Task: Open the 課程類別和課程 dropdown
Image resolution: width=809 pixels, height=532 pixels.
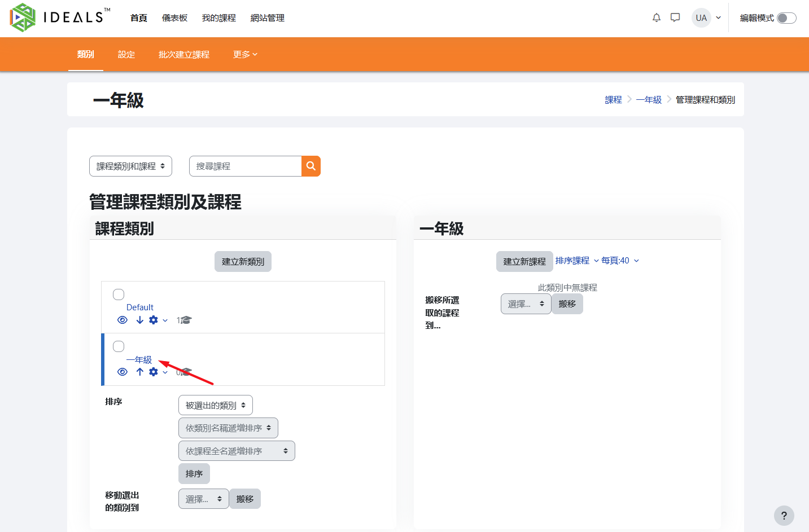Action: pos(130,166)
